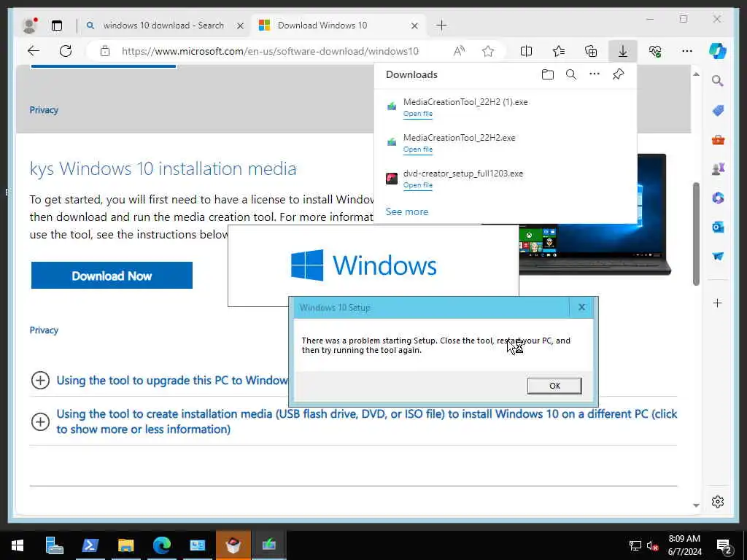Open PowerShell from taskbar
This screenshot has width=747, height=560.
click(x=90, y=545)
